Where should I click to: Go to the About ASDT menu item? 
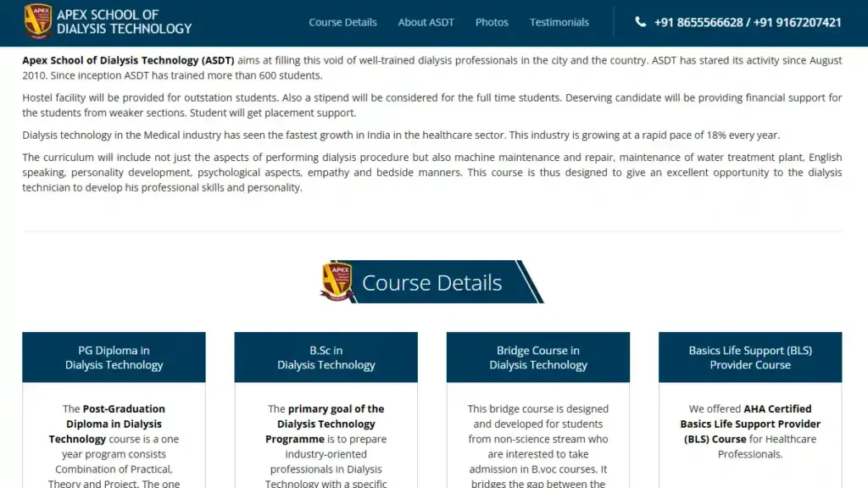pos(426,22)
